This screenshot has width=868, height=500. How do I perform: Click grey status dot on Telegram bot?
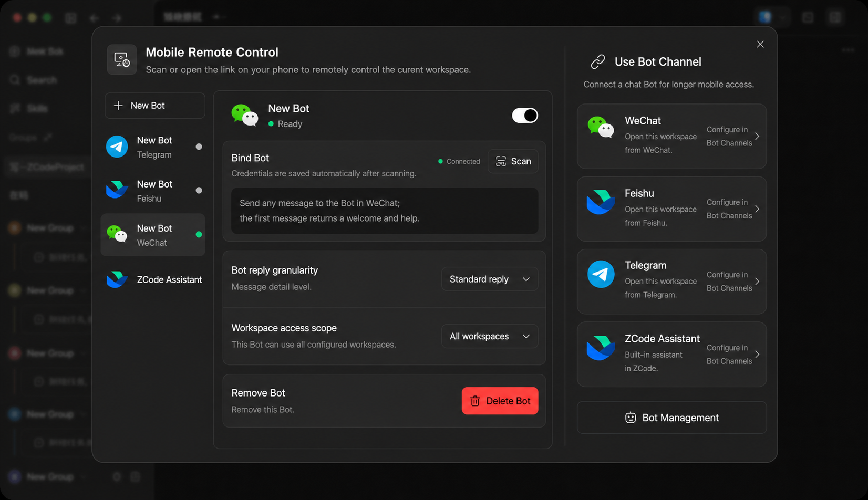pyautogui.click(x=199, y=147)
